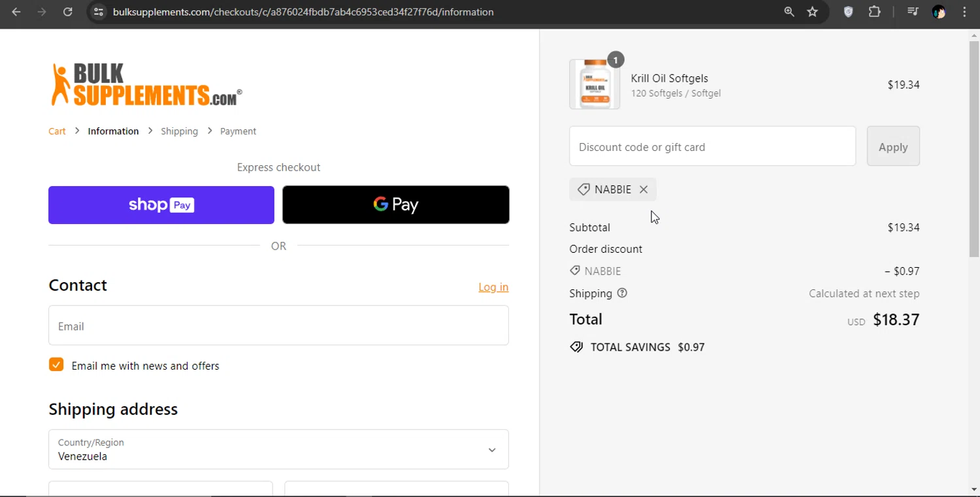Click the Krill Oil Softgels product thumbnail
980x497 pixels.
click(x=595, y=85)
